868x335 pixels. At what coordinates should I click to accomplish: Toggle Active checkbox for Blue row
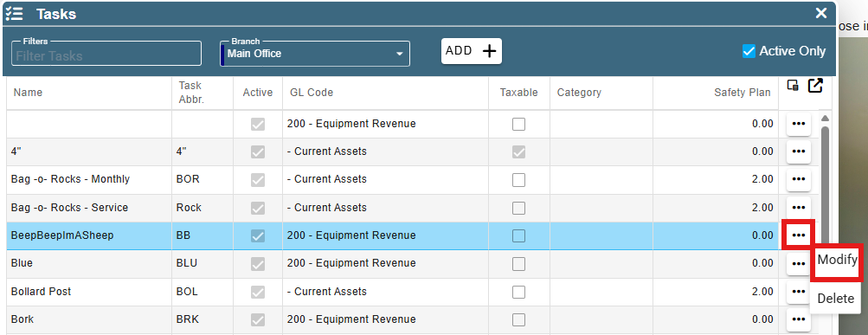pyautogui.click(x=257, y=263)
